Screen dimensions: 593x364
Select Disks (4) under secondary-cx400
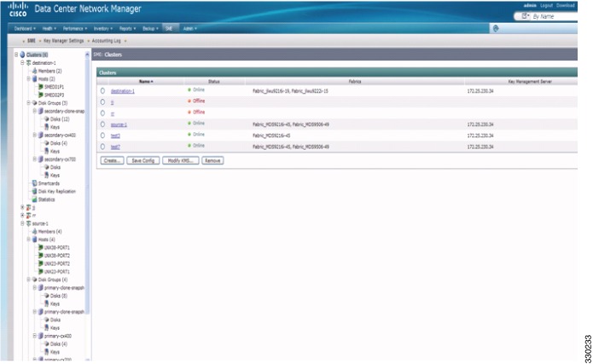pos(59,143)
